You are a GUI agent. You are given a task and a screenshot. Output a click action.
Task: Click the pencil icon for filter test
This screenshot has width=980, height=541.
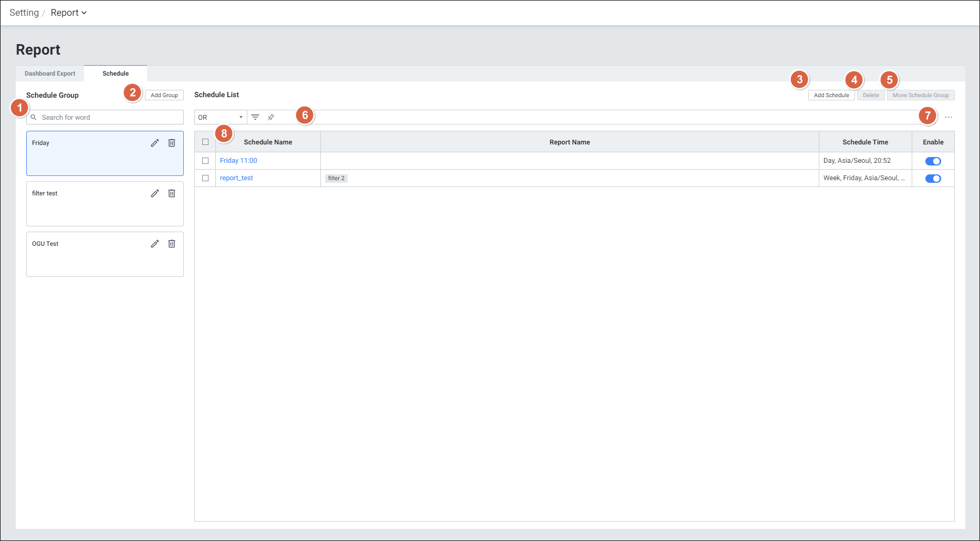(x=155, y=193)
